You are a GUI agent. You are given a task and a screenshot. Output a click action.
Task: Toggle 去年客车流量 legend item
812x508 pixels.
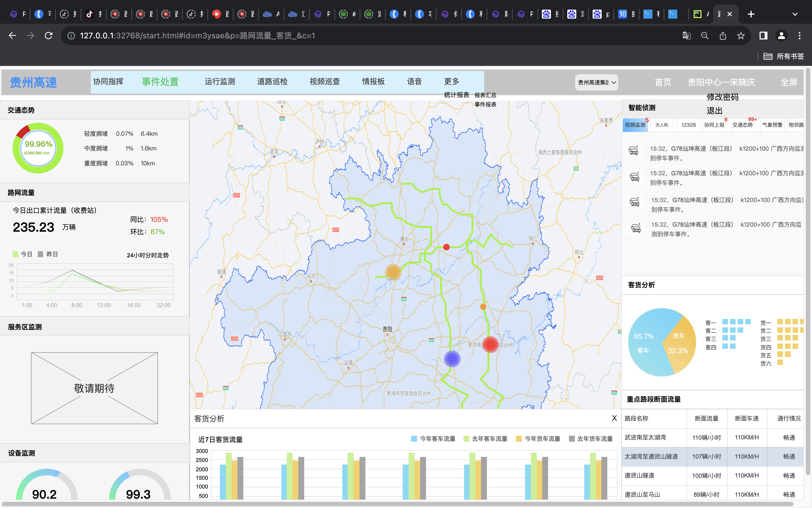click(x=485, y=439)
